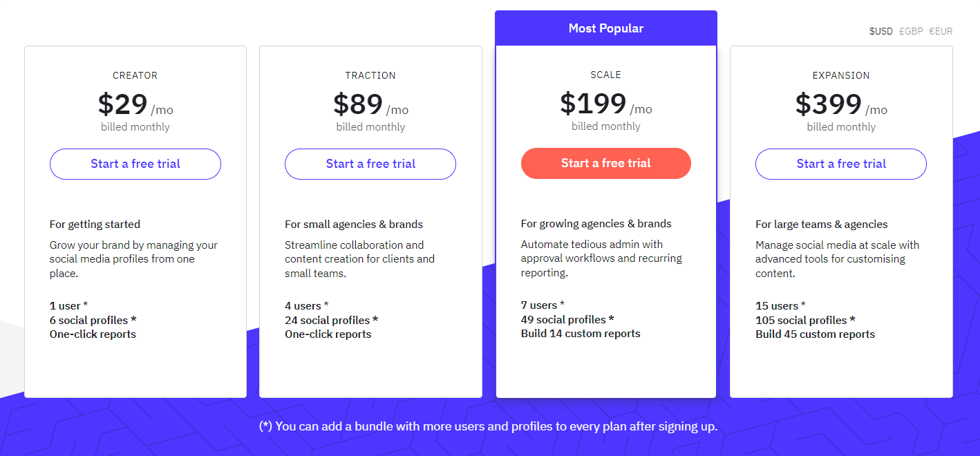Select the EXPANSION plan title

click(841, 75)
